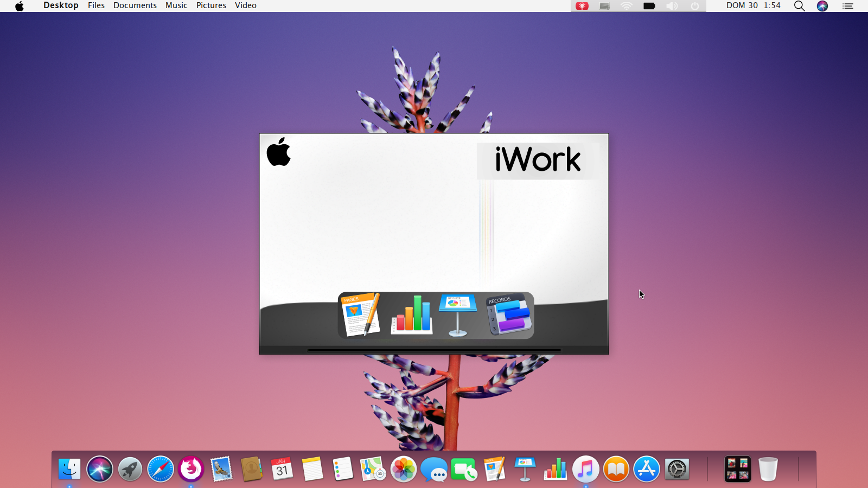Open Finder from the dock
The width and height of the screenshot is (868, 488).
(69, 469)
